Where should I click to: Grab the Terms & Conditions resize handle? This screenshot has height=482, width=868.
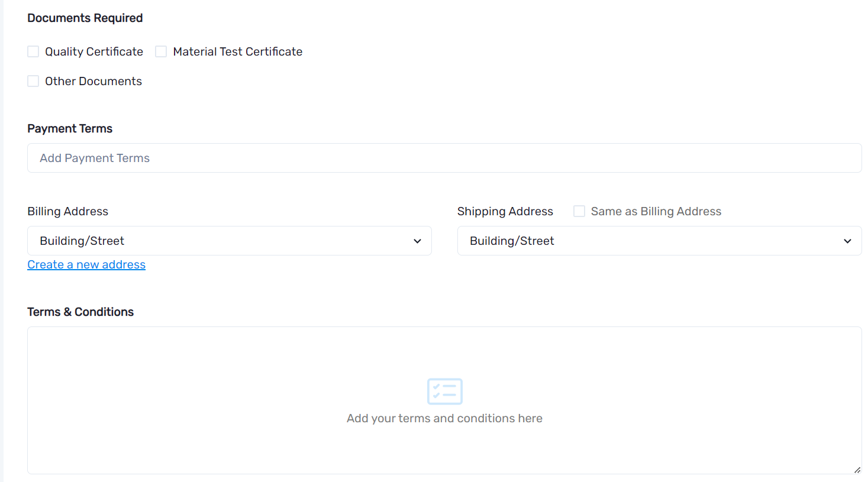857,470
